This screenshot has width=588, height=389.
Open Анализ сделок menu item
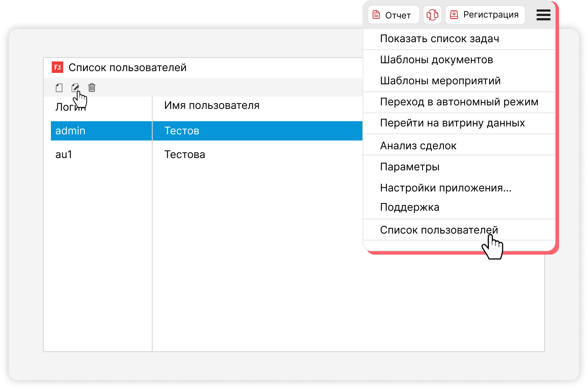click(x=418, y=146)
